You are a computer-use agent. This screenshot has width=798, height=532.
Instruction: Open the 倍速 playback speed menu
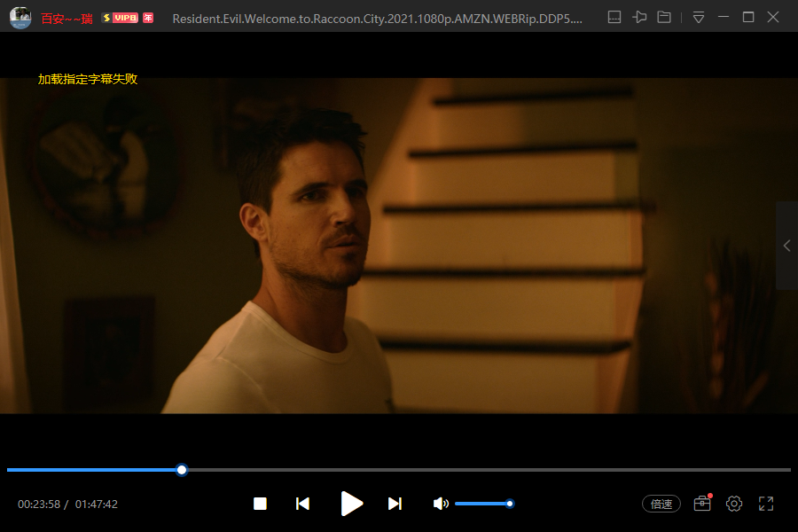pos(661,504)
